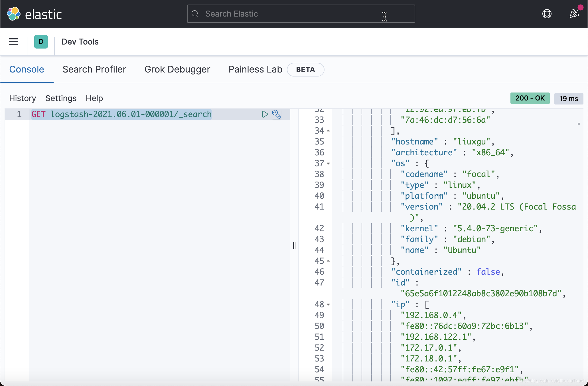588x386 pixels.
Task: Open the Grok Debugger tab
Action: pyautogui.click(x=177, y=69)
